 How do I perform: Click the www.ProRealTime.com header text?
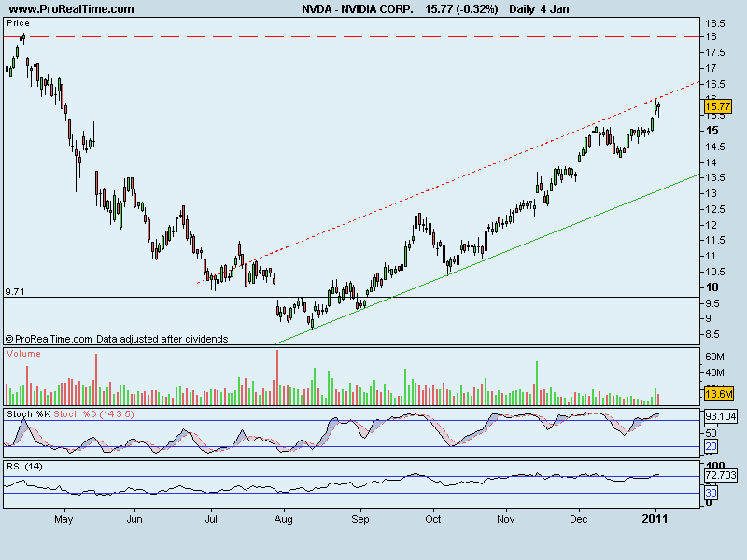coord(72,9)
